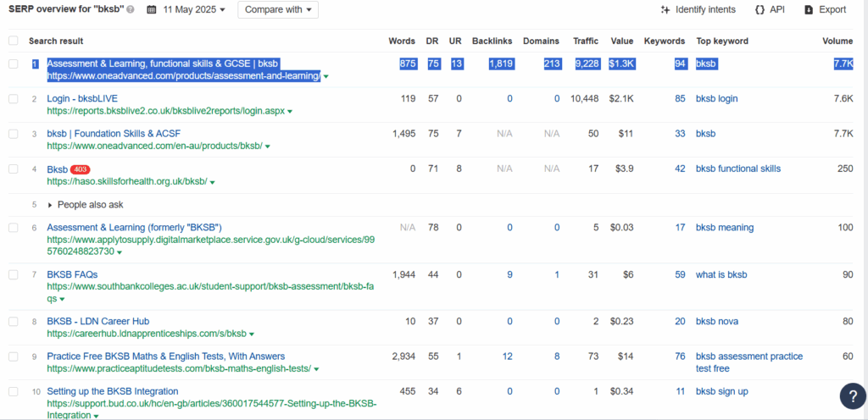Open URL dropdown arrow for southbankcolleges bksb-faqs
The width and height of the screenshot is (868, 420).
pyautogui.click(x=62, y=300)
